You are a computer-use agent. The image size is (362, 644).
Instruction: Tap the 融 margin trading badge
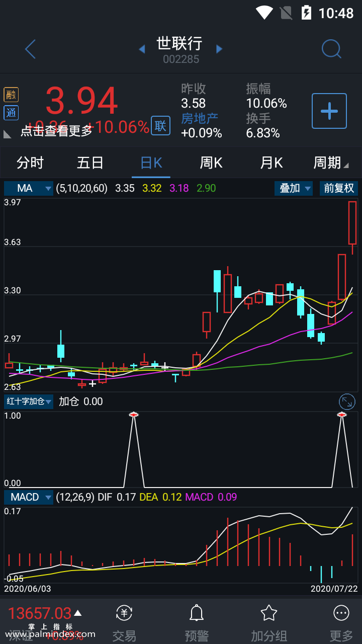[11, 94]
